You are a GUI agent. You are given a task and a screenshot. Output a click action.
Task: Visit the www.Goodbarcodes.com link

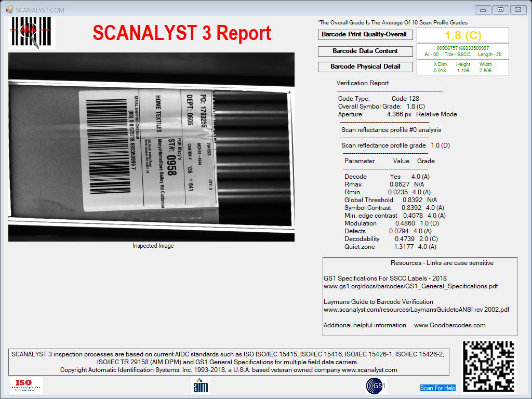pyautogui.click(x=449, y=325)
